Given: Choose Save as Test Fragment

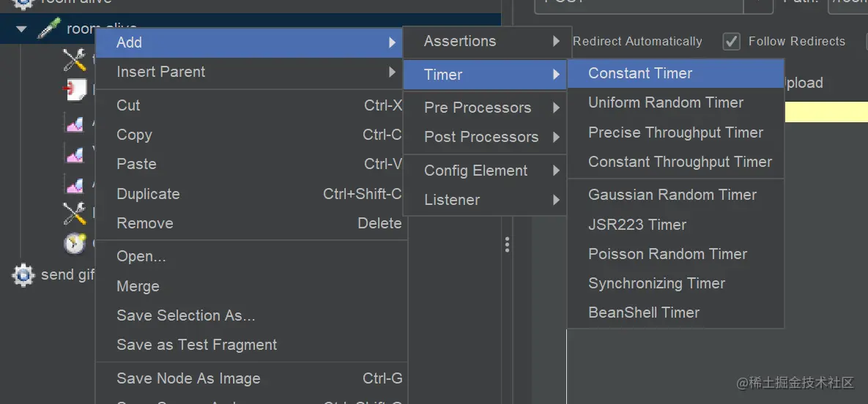Looking at the screenshot, I should 196,345.
